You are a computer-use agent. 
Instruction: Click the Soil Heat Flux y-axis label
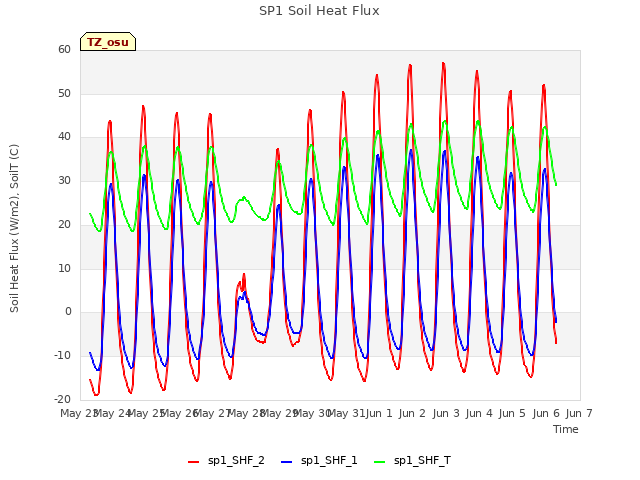[x=14, y=228]
